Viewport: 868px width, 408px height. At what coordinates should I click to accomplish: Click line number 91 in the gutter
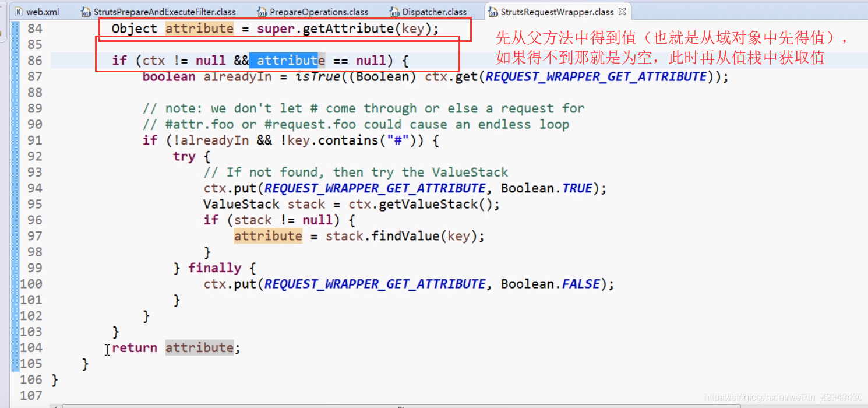pos(35,140)
